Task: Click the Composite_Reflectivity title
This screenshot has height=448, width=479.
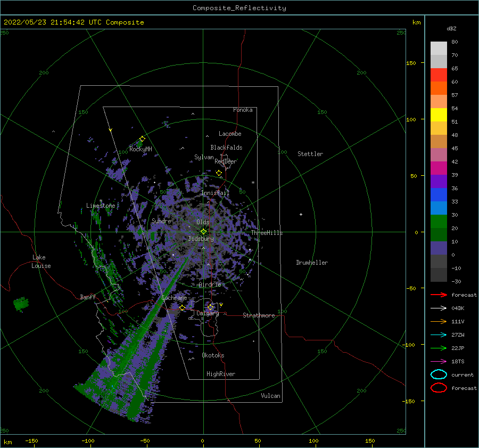Action: [240, 8]
